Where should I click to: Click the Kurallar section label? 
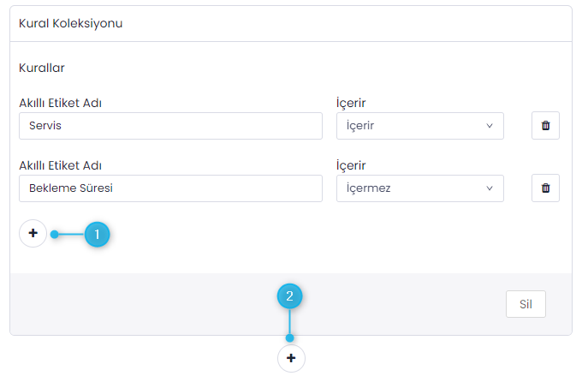42,67
